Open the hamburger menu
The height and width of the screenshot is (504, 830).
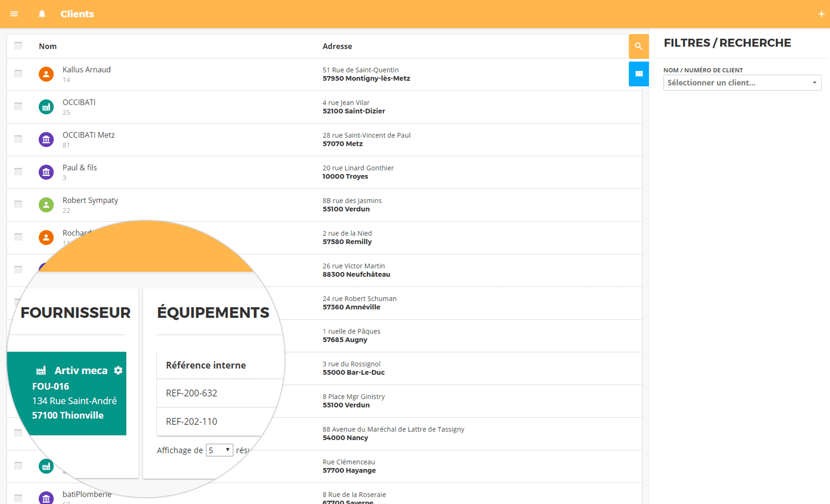point(14,14)
